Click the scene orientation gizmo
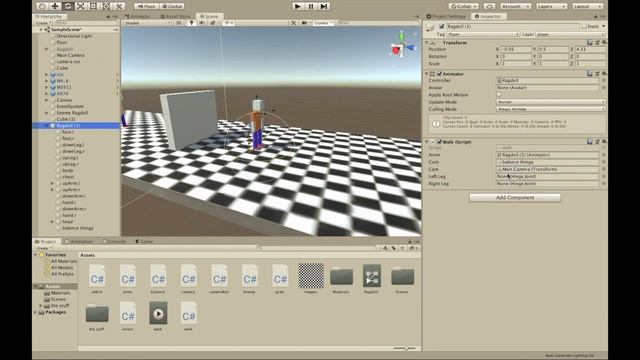Image resolution: width=640 pixels, height=360 pixels. pyautogui.click(x=402, y=47)
